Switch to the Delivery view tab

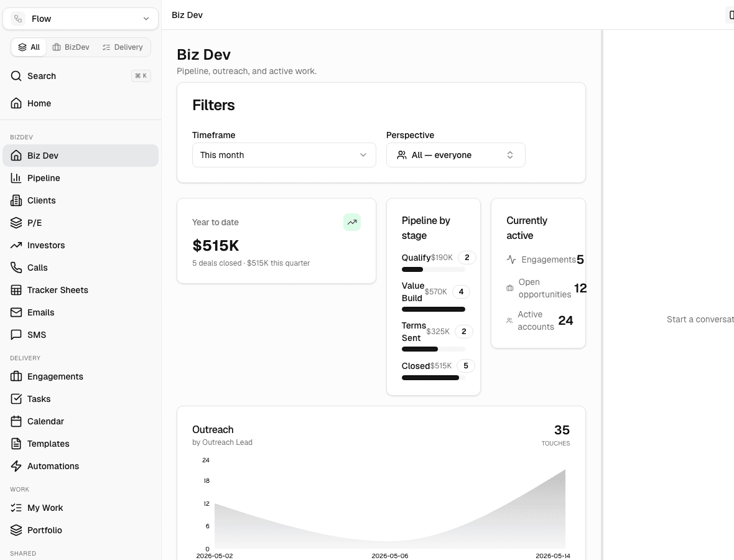[x=123, y=47]
